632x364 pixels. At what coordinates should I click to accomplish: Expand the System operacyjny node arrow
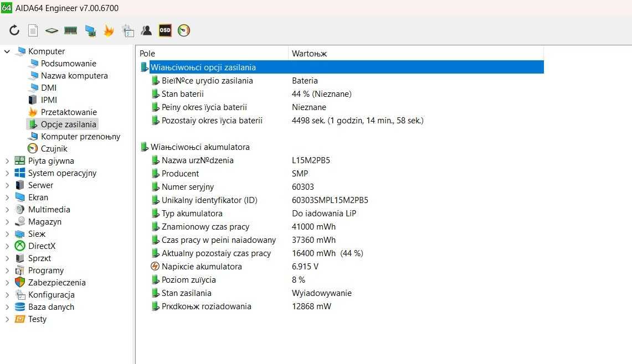pos(7,173)
